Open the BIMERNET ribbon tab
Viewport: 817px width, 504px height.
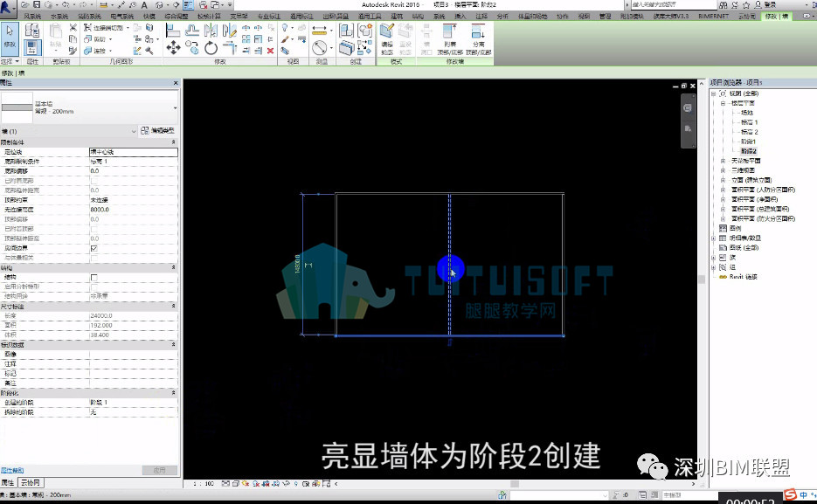pos(713,16)
